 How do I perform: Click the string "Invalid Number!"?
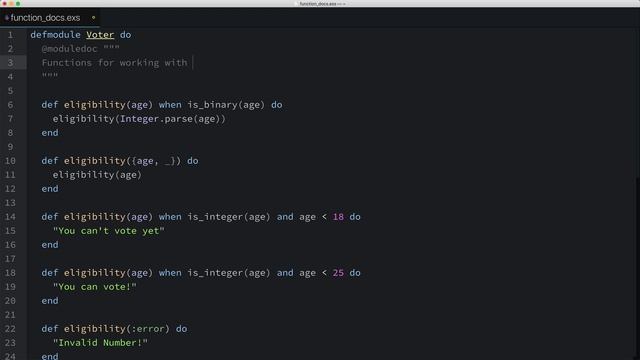coord(100,342)
